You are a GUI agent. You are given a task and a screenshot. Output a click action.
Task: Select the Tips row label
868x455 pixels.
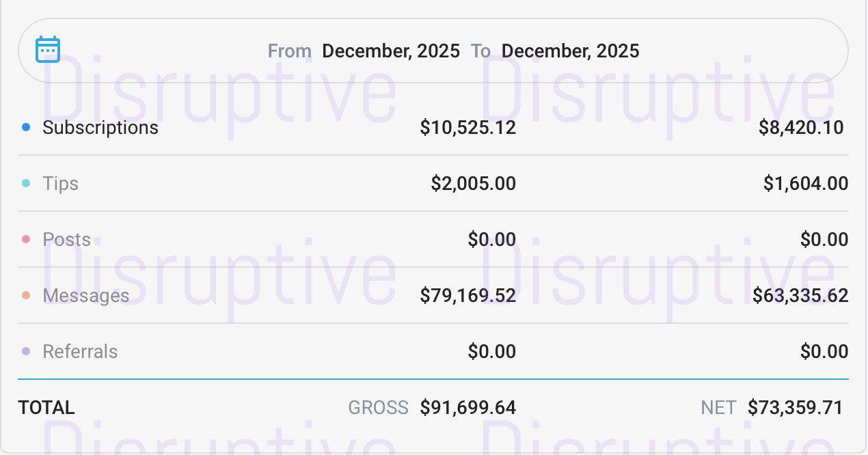60,184
